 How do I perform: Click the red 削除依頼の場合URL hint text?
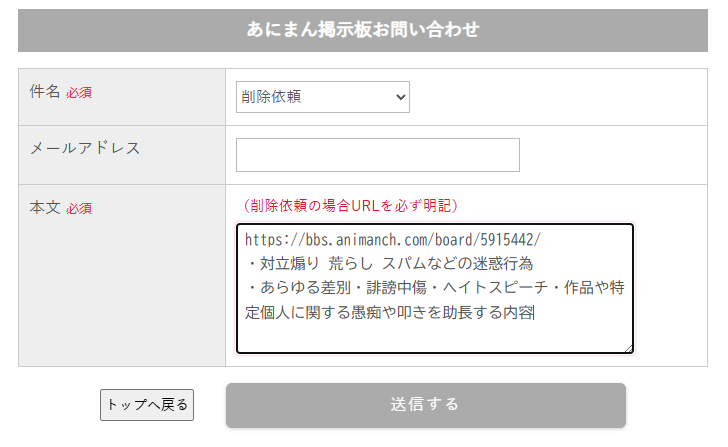[x=350, y=206]
